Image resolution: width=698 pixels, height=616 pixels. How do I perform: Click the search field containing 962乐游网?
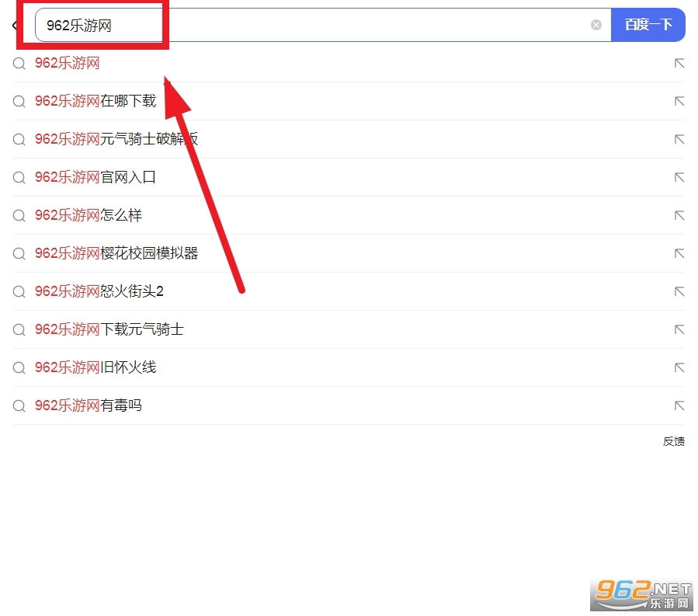click(323, 25)
